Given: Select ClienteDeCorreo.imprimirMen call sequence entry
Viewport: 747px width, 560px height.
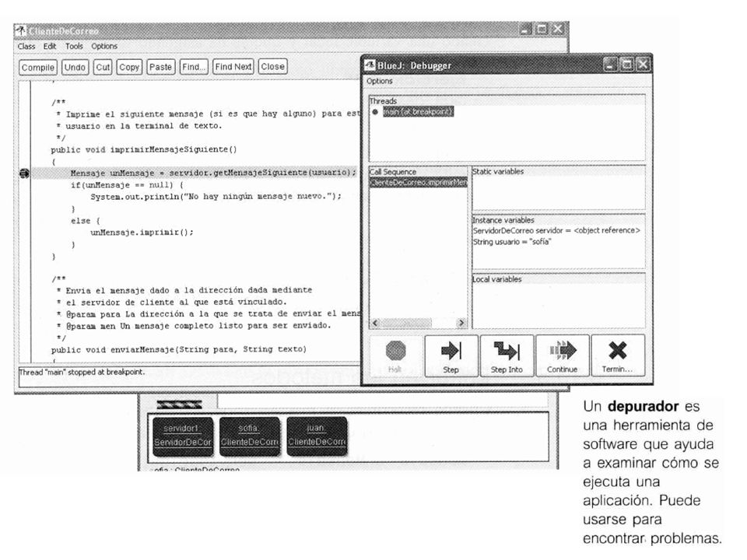Looking at the screenshot, I should click(419, 182).
